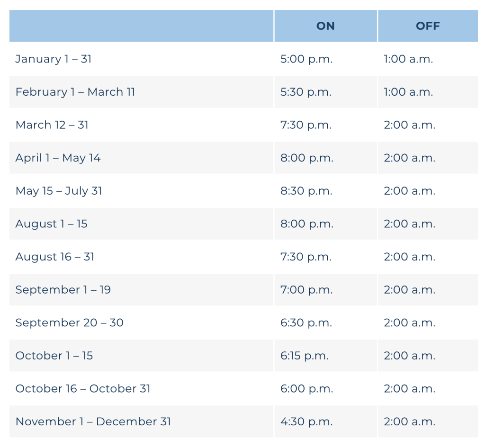Click the September 1 – 19 row label
Viewport: 485px width, 448px height.
tap(63, 289)
